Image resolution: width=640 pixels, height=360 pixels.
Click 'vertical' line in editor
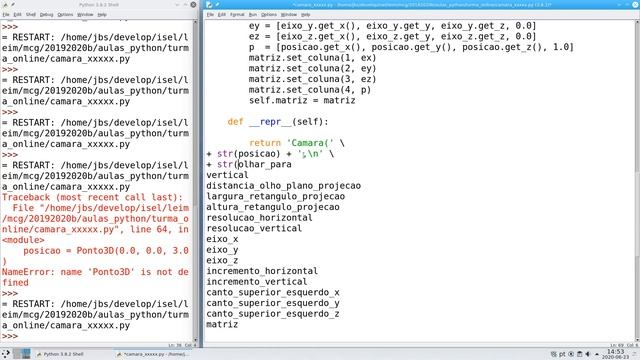click(x=227, y=175)
